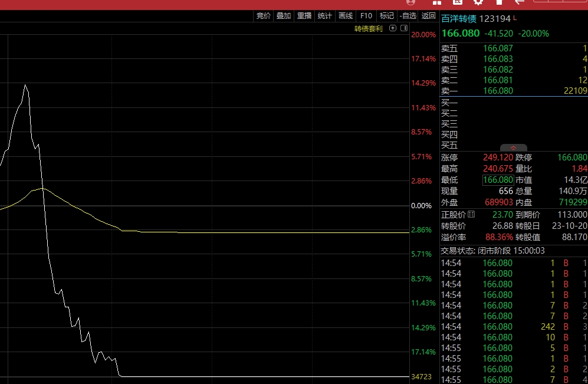Toggle 叠加 overlay mode
Screen dimensions: 588x384
click(284, 16)
